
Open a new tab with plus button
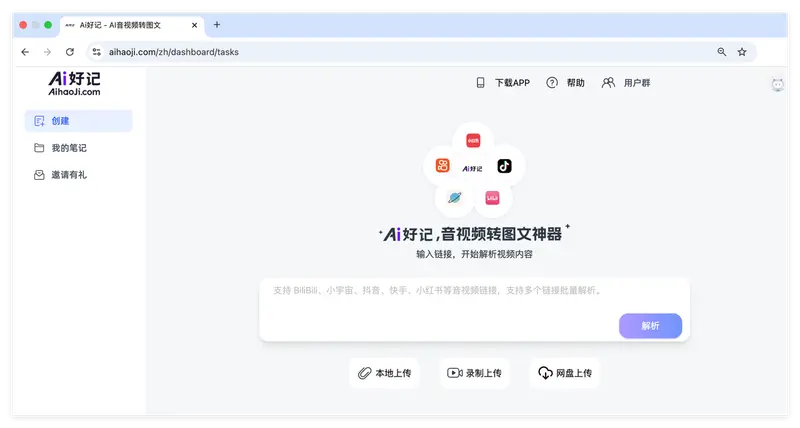pyautogui.click(x=217, y=24)
